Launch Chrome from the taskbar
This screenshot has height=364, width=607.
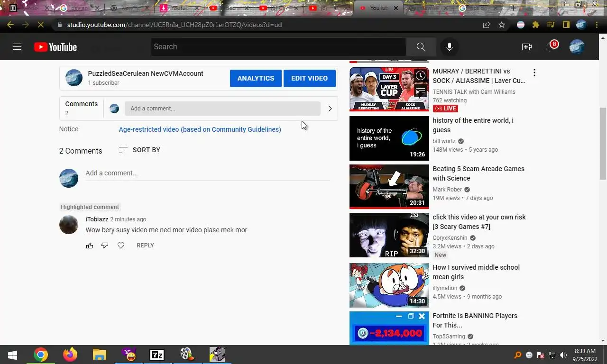41,355
